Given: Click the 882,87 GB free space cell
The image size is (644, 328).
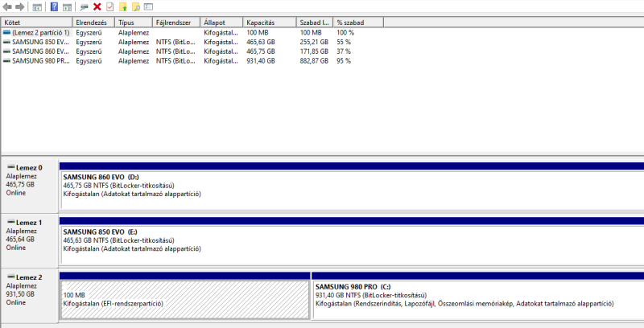Looking at the screenshot, I should 314,60.
